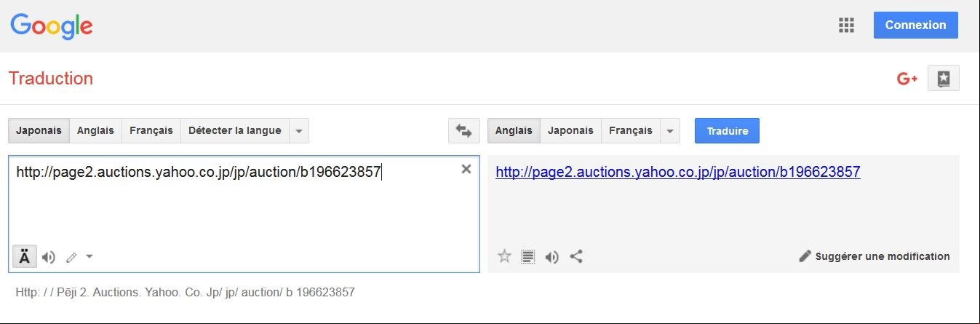The height and width of the screenshot is (324, 980).
Task: Activate the handwriting pencil input
Action: pyautogui.click(x=71, y=257)
